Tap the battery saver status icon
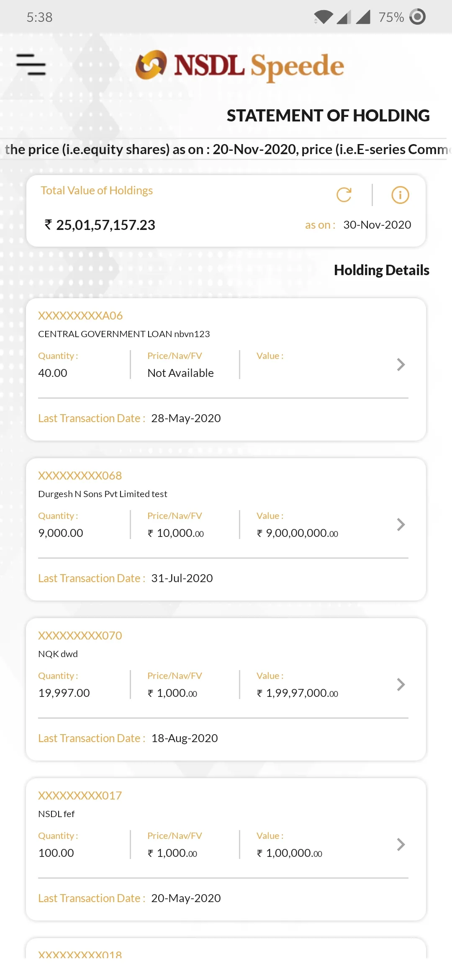 (x=417, y=17)
